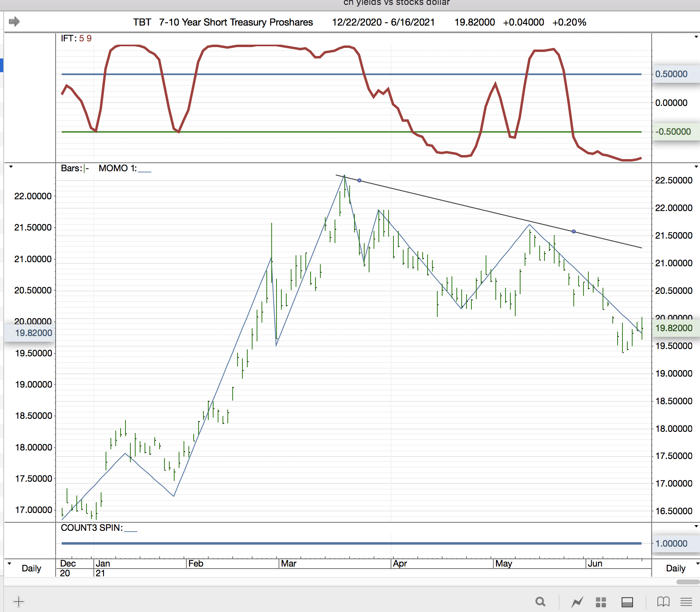This screenshot has height=612, width=700.
Task: Click the IFT: 5 9 indicator label
Action: click(x=76, y=38)
